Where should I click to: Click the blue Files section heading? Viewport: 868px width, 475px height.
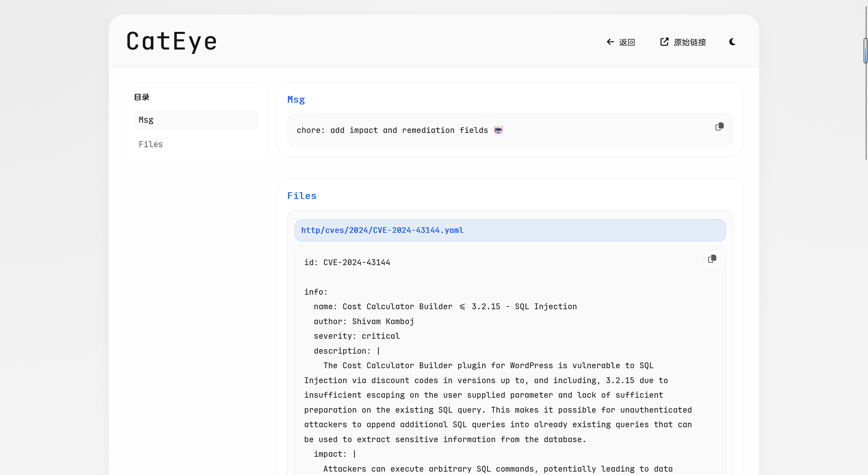tap(302, 196)
